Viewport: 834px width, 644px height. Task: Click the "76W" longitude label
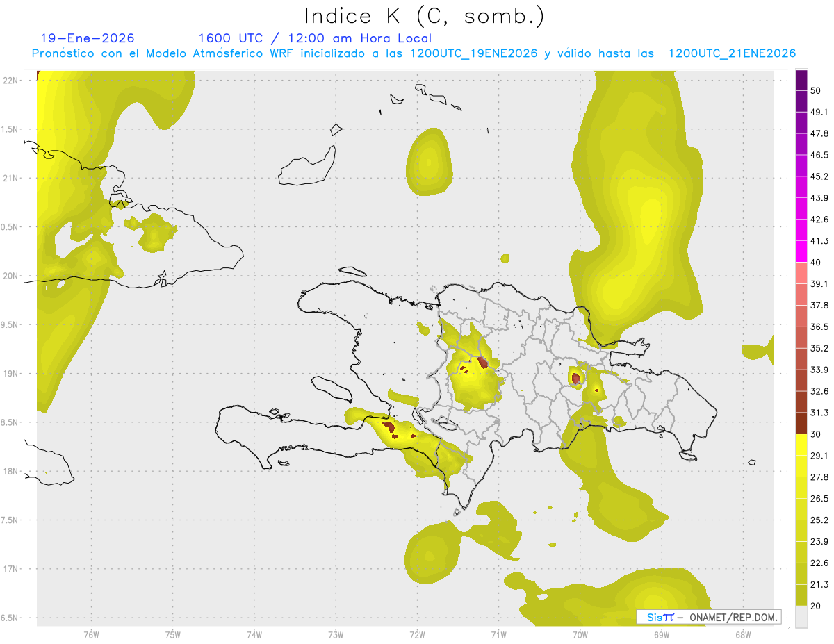(91, 635)
